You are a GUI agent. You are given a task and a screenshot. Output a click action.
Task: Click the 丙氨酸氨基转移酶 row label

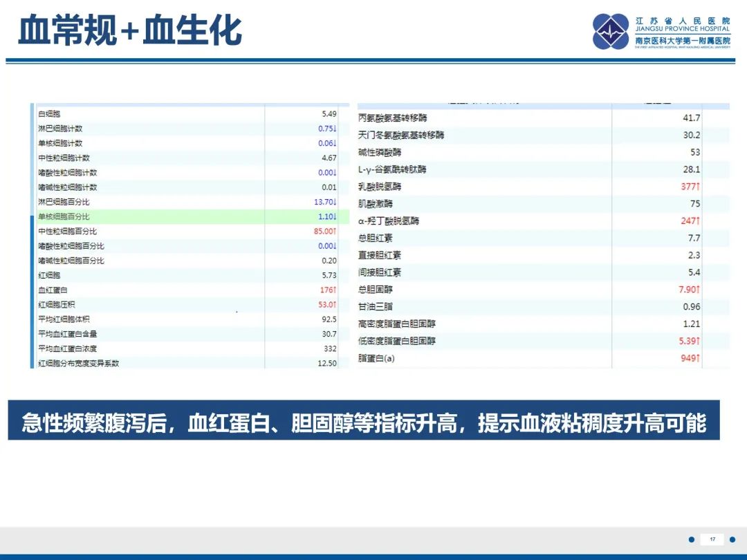pos(393,118)
